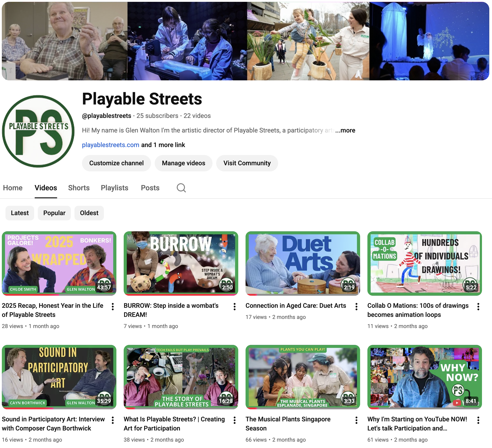Sort videos with the Oldest filter
This screenshot has height=448, width=492.
(89, 213)
